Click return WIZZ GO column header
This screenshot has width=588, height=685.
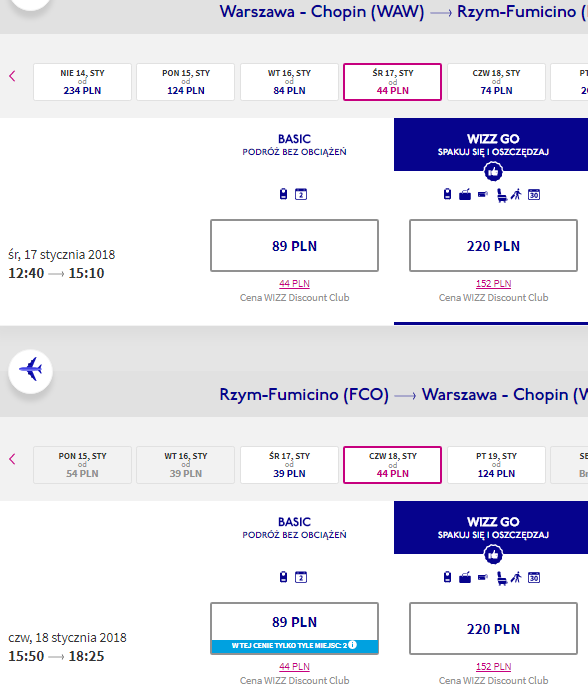(x=491, y=527)
